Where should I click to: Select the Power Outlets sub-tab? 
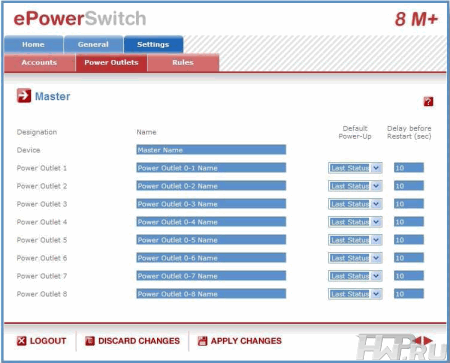[x=111, y=63]
